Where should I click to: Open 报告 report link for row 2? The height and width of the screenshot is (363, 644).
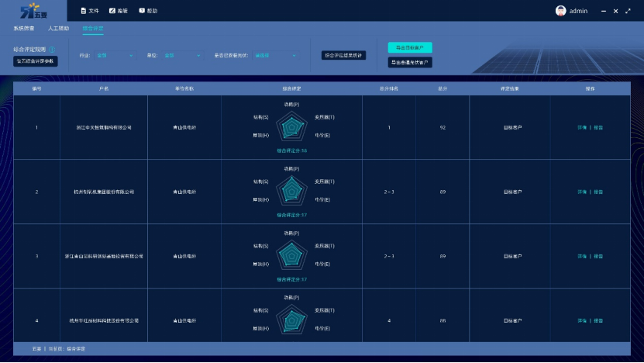point(598,192)
